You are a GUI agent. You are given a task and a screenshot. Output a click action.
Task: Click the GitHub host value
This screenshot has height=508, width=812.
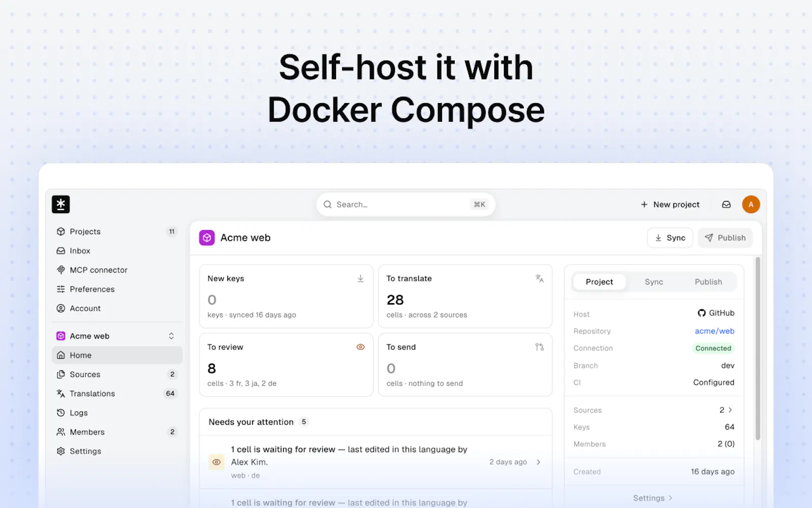coord(716,313)
